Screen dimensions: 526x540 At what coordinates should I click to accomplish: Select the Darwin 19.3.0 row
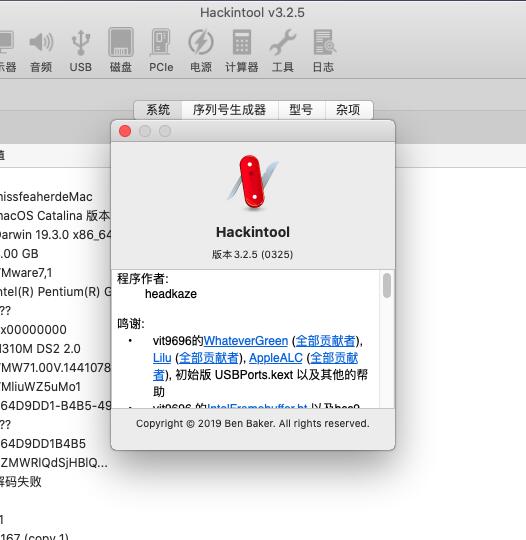[55, 235]
